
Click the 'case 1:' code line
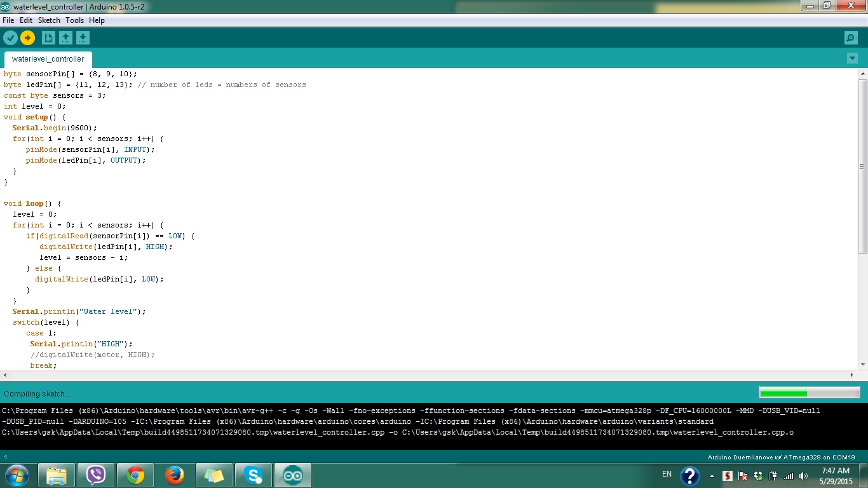tap(41, 333)
